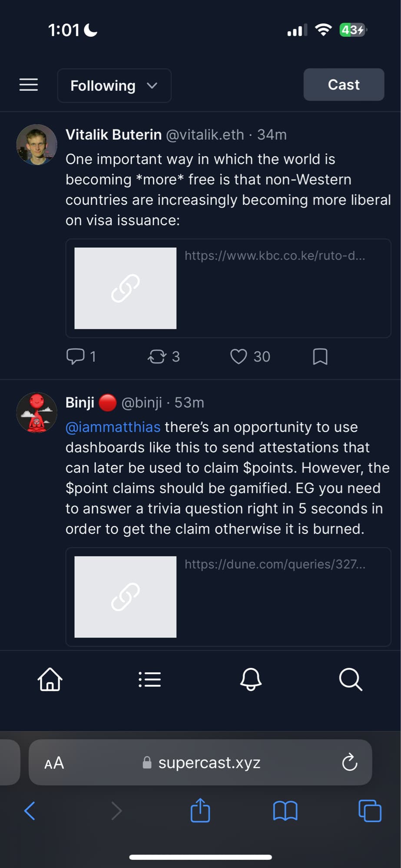
Task: Reply to Vitalik's cast
Action: pos(75,356)
